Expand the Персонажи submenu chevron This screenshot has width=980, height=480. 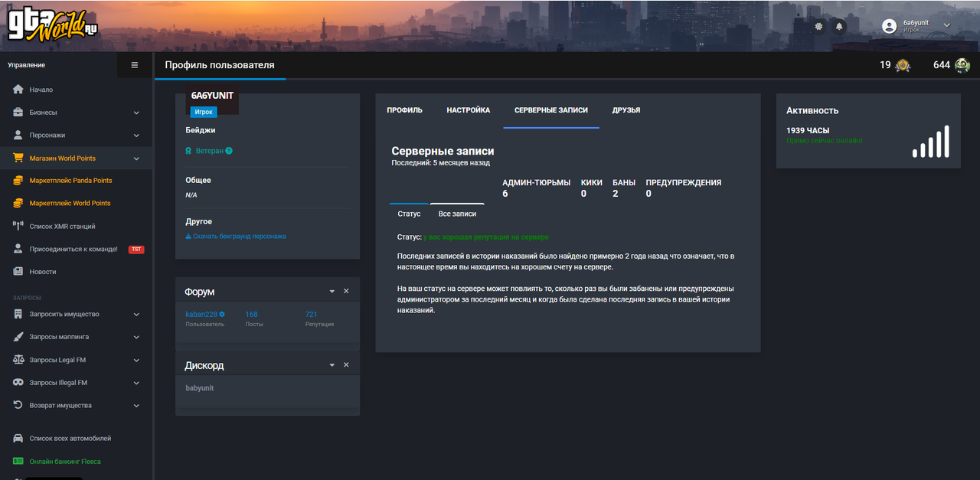(x=136, y=136)
